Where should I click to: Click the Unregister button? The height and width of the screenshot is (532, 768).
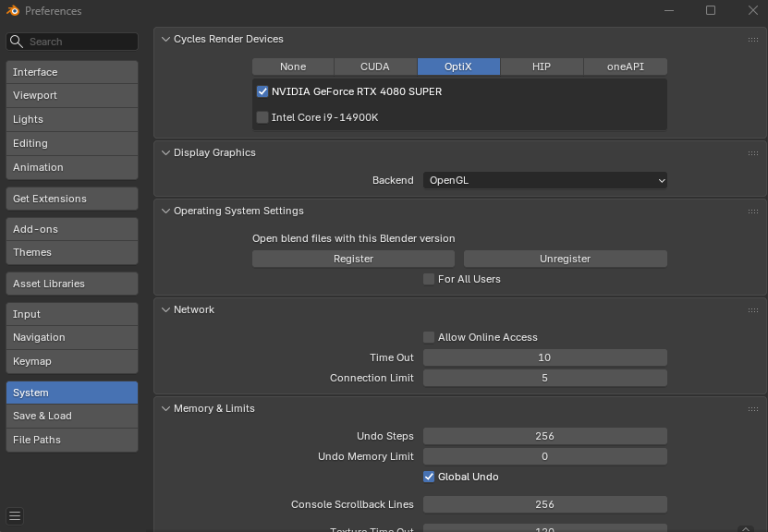click(x=566, y=259)
